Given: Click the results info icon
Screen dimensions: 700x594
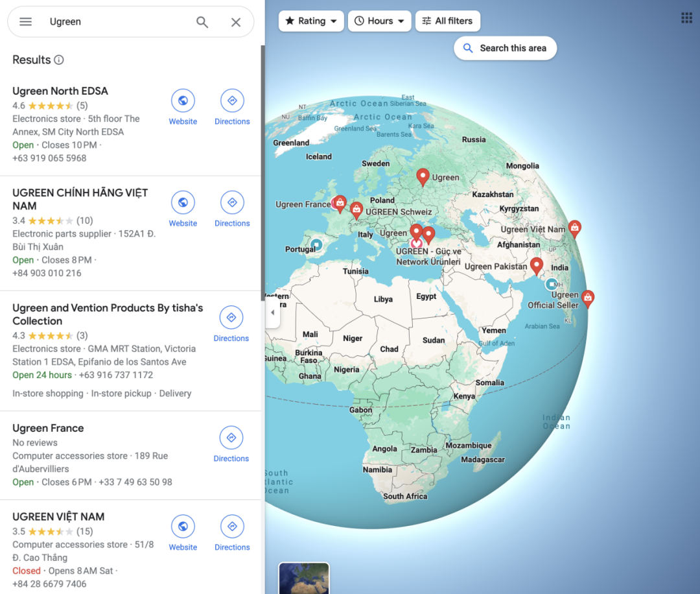Looking at the screenshot, I should point(59,60).
